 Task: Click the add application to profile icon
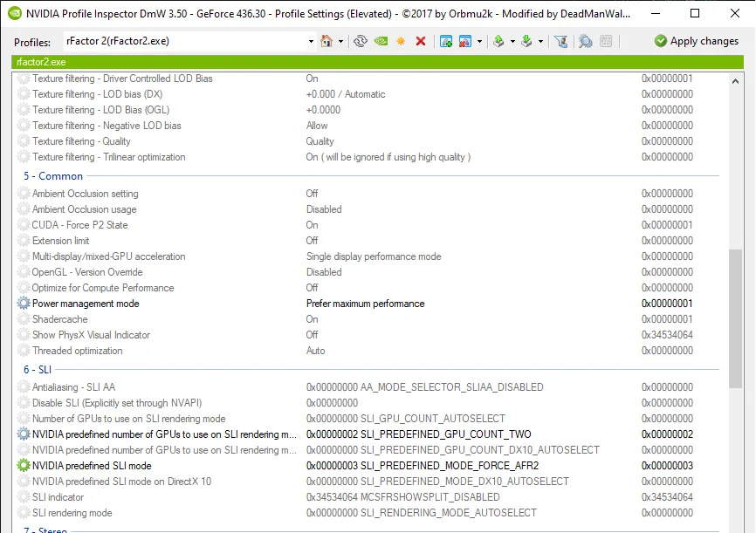(x=446, y=41)
